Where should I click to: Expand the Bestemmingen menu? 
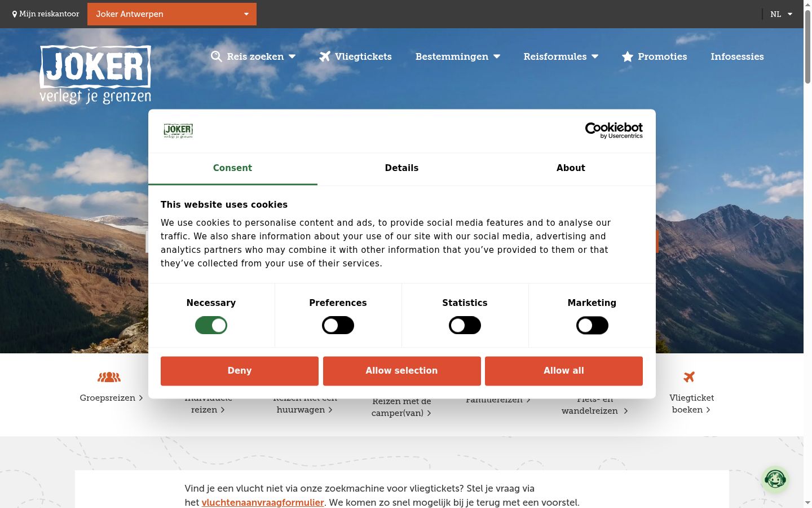[458, 56]
